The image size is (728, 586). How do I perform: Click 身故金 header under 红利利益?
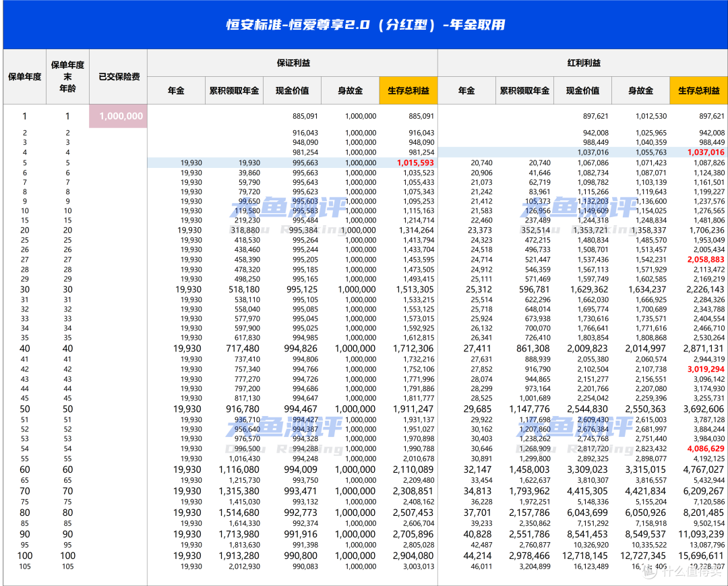641,90
